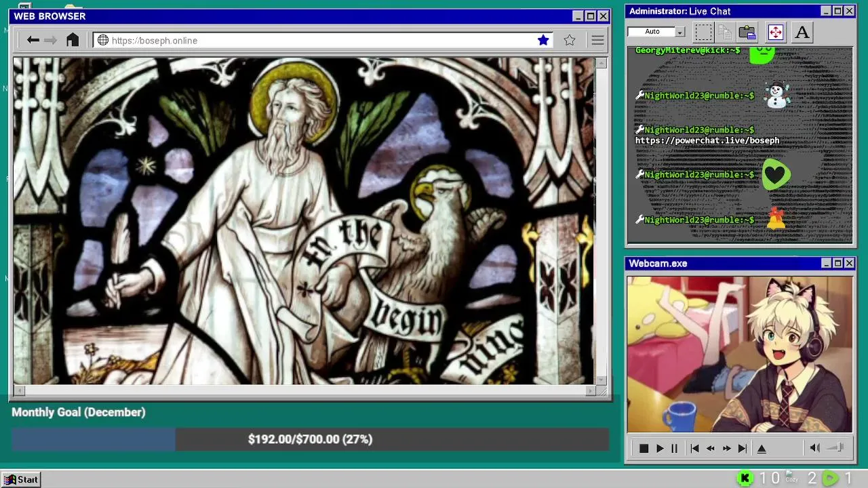868x488 pixels.
Task: Click the Start button on the taskbar
Action: click(21, 479)
